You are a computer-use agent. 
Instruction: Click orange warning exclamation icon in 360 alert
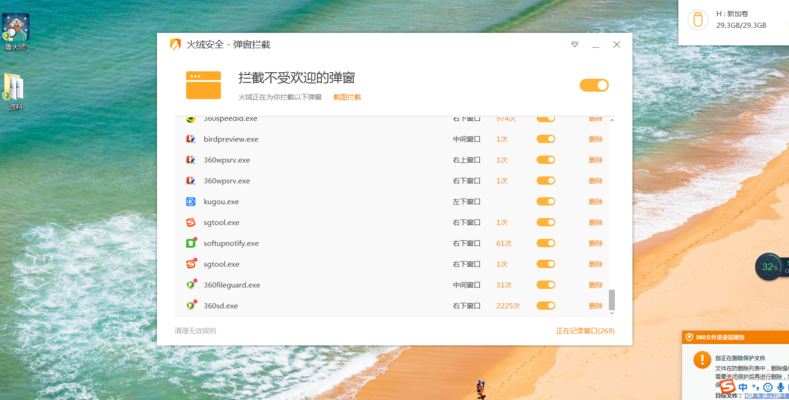pyautogui.click(x=702, y=360)
